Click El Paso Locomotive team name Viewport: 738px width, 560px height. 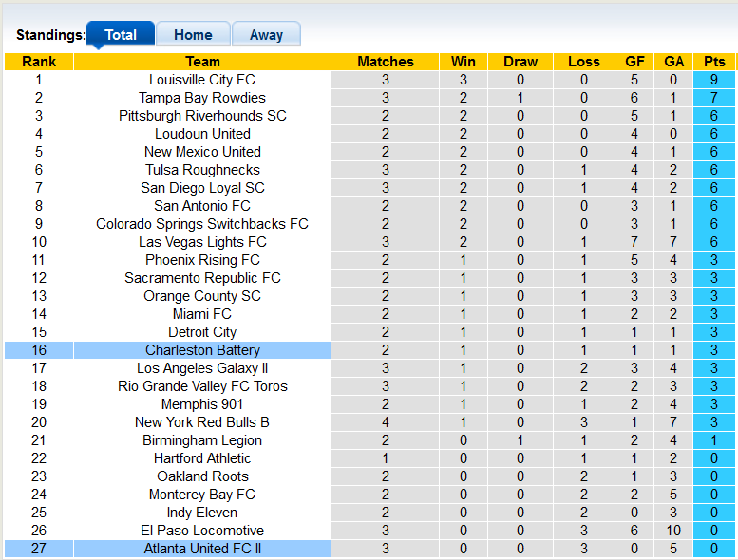202,531
